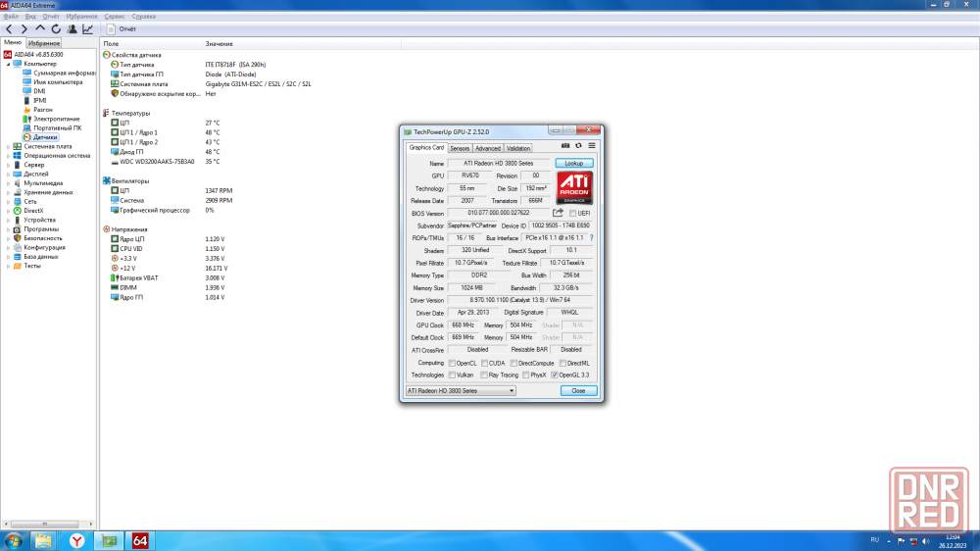This screenshot has width=980, height=551.
Task: Select Датчики tree item
Action: 45,137
